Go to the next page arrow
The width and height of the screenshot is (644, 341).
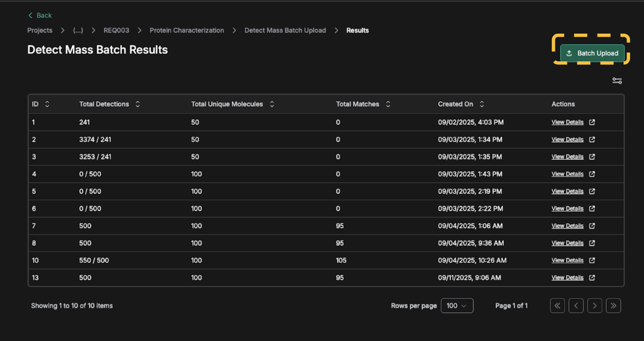click(x=595, y=306)
